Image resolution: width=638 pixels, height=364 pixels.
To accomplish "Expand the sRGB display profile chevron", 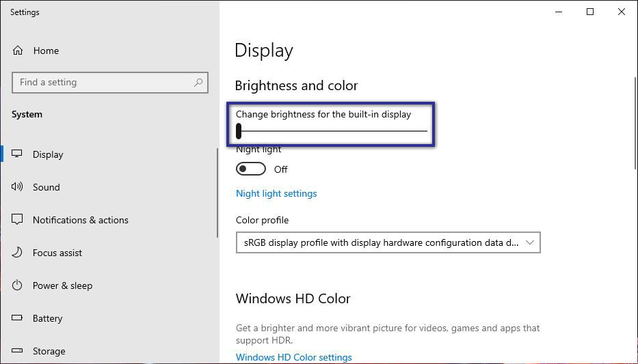I will (x=531, y=242).
